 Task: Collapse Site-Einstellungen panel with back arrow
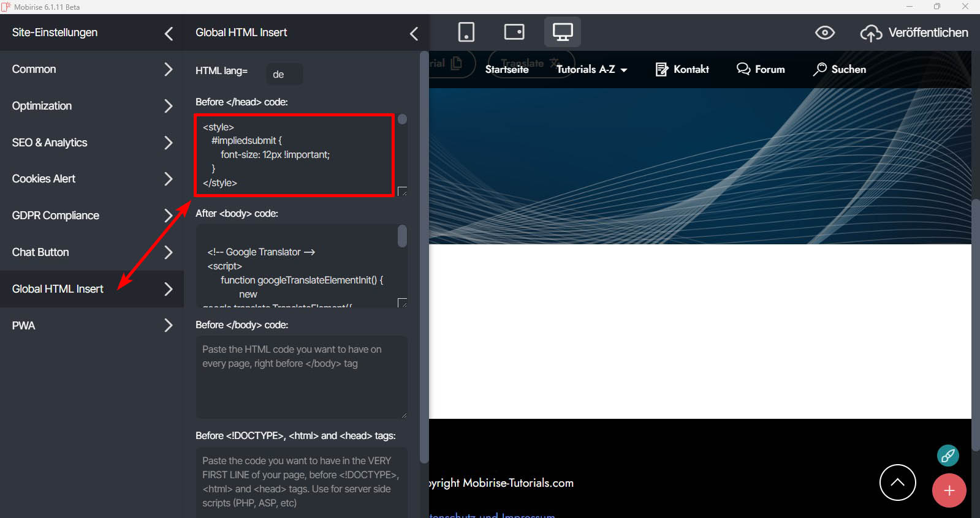[169, 33]
